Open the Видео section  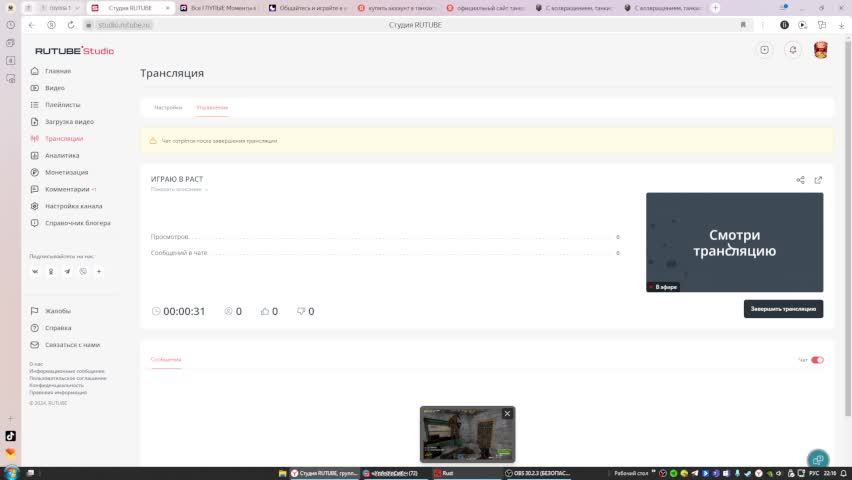click(x=54, y=88)
